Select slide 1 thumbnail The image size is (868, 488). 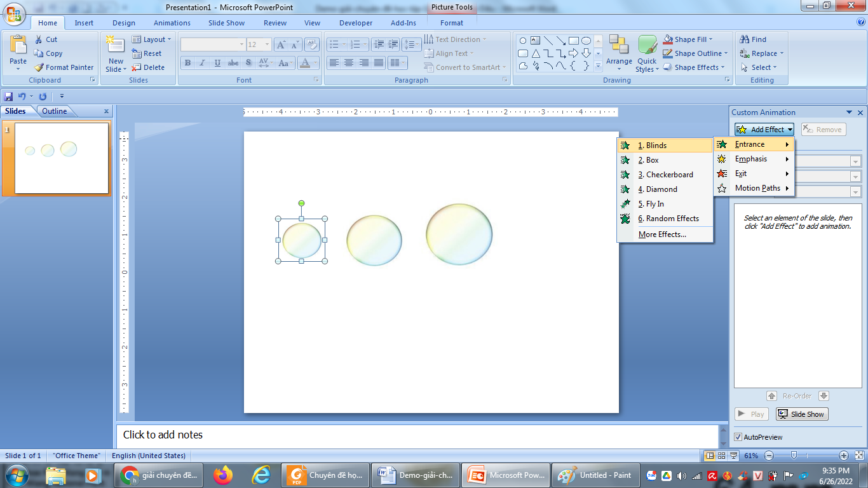(x=62, y=158)
